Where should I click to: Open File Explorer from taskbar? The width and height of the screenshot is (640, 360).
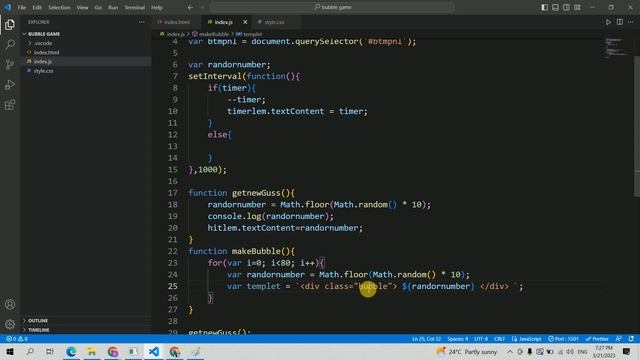click(92, 351)
